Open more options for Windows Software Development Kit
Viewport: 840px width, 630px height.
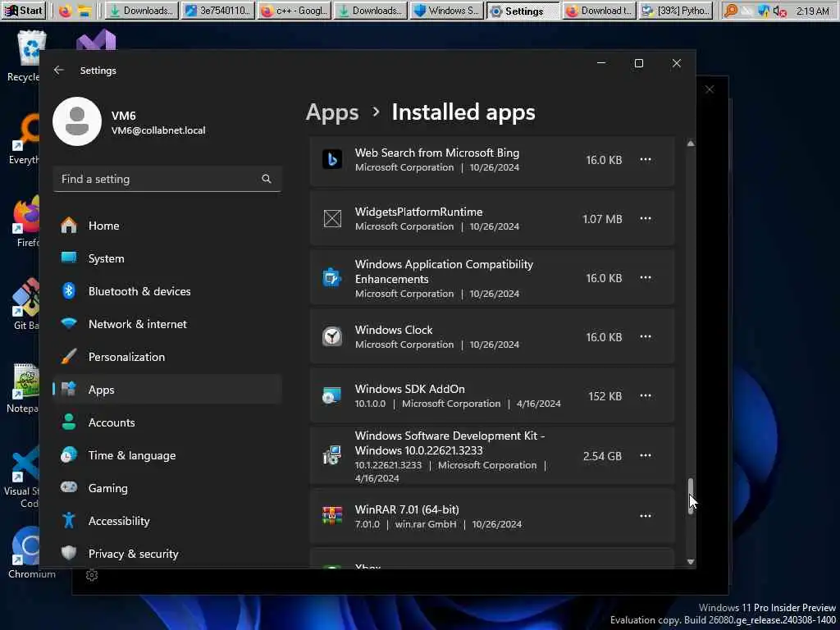pyautogui.click(x=646, y=456)
